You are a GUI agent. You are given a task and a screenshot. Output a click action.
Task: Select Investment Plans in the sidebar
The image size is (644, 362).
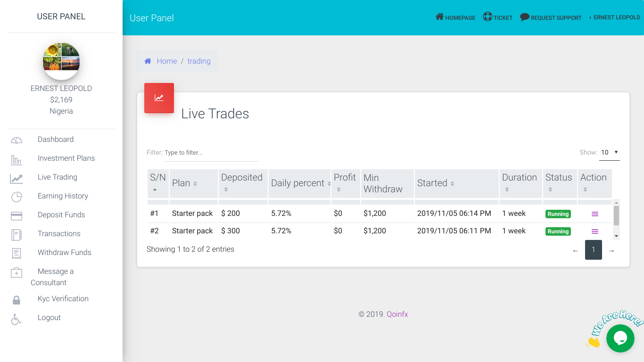[66, 158]
